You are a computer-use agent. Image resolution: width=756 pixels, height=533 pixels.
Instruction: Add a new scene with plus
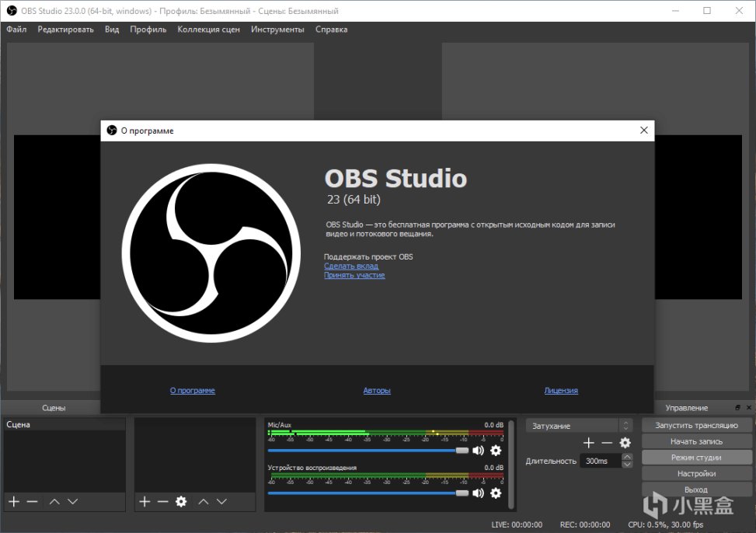(14, 502)
